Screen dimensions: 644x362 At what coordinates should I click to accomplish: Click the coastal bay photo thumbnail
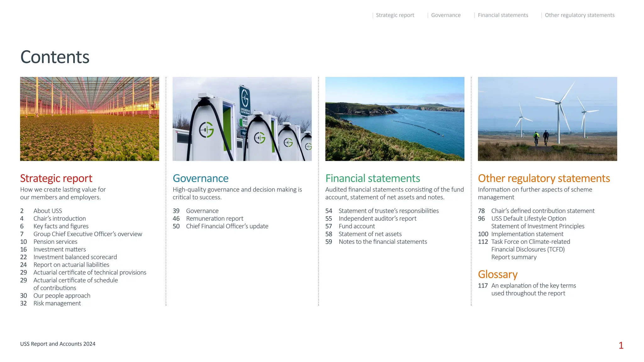click(x=395, y=119)
